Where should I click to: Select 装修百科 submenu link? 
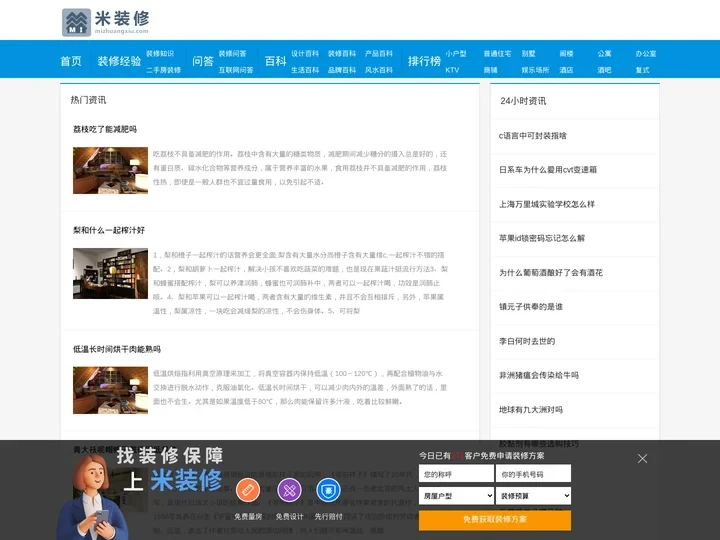[342, 53]
